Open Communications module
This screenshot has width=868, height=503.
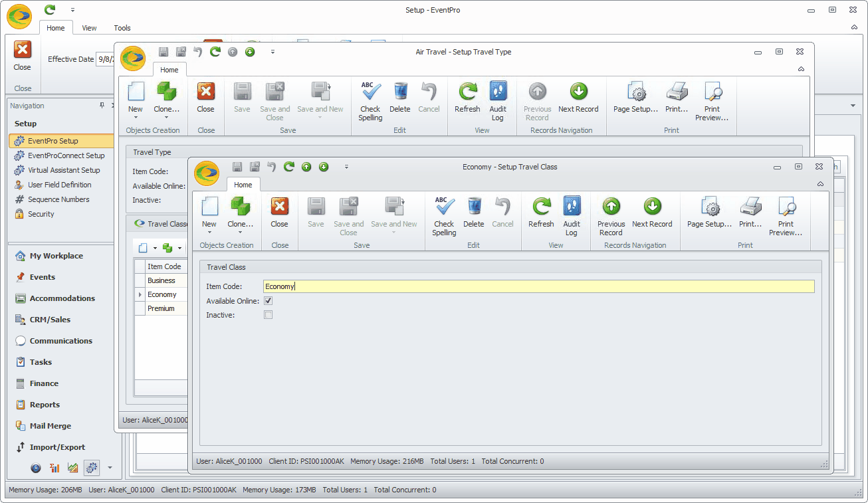[x=61, y=341]
